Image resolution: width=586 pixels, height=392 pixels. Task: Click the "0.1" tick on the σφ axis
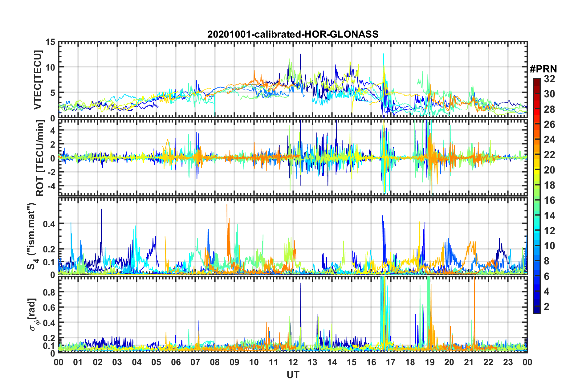[x=49, y=346]
